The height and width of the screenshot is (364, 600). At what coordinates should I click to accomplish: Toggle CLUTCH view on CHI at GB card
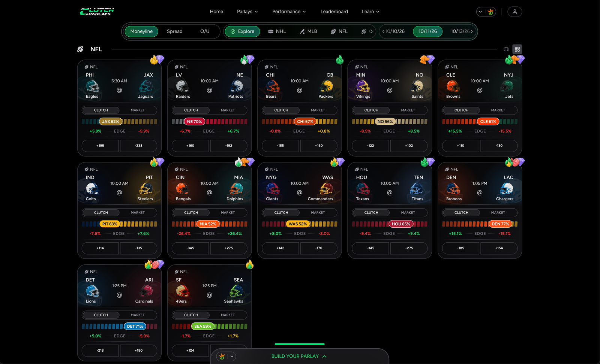click(281, 110)
